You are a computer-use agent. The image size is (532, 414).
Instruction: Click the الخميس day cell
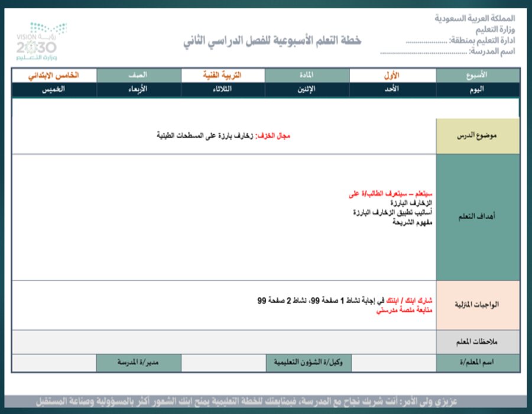click(56, 90)
